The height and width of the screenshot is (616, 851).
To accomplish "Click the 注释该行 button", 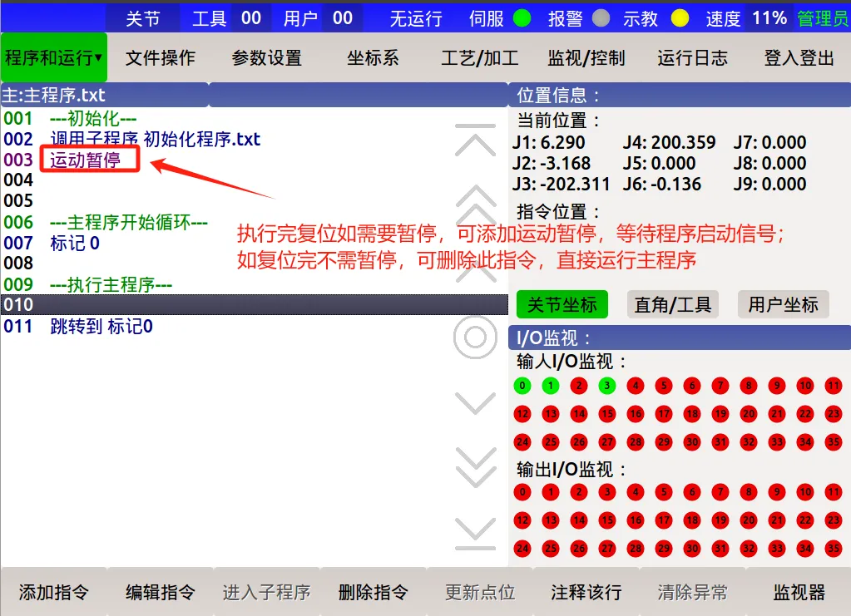I will click(x=586, y=592).
